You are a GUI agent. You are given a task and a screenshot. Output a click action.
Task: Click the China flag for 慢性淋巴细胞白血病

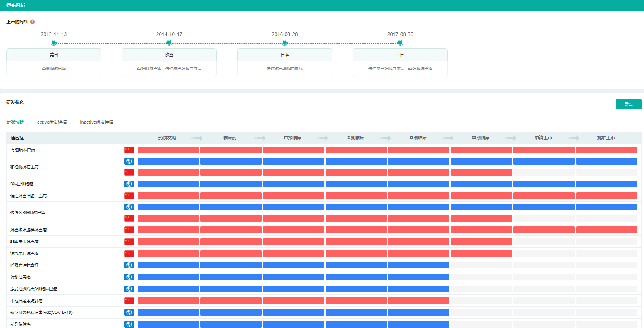[129, 196]
